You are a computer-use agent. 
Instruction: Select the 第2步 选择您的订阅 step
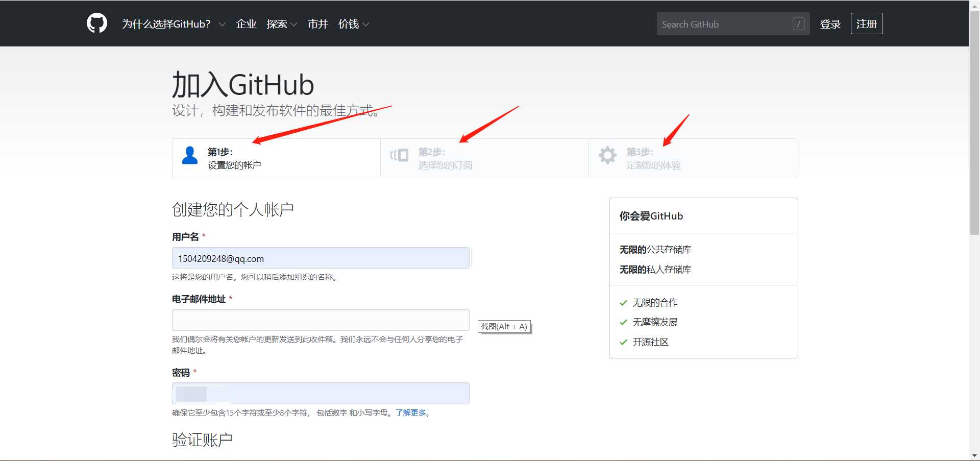484,158
